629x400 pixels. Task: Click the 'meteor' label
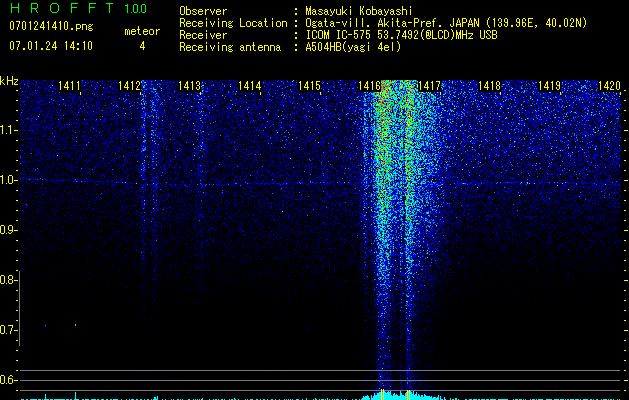click(142, 31)
